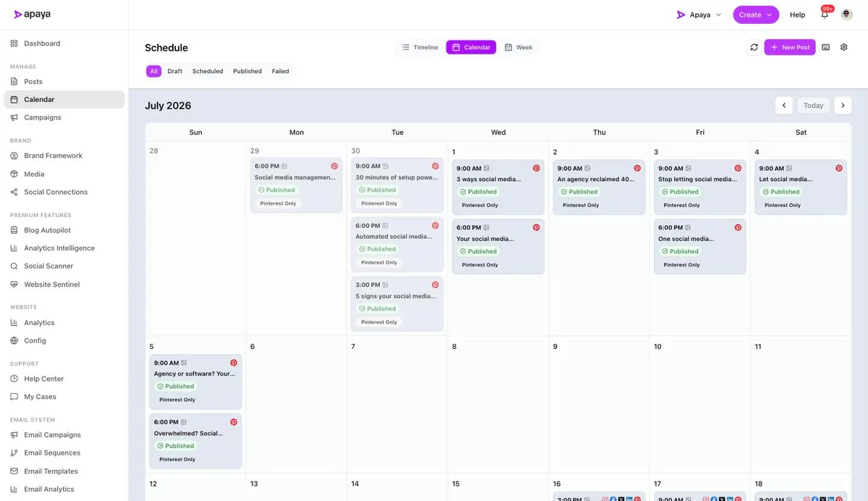The height and width of the screenshot is (501, 868).
Task: Open the notifications bell
Action: tap(825, 14)
